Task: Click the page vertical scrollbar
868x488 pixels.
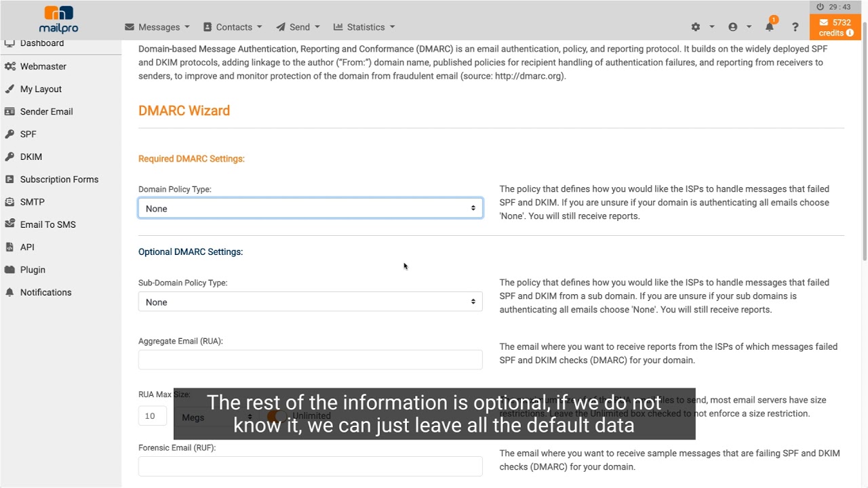Action: pos(864,149)
